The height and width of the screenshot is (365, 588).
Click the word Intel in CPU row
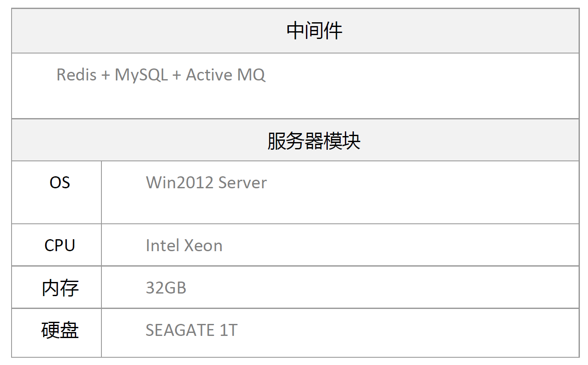tap(163, 246)
